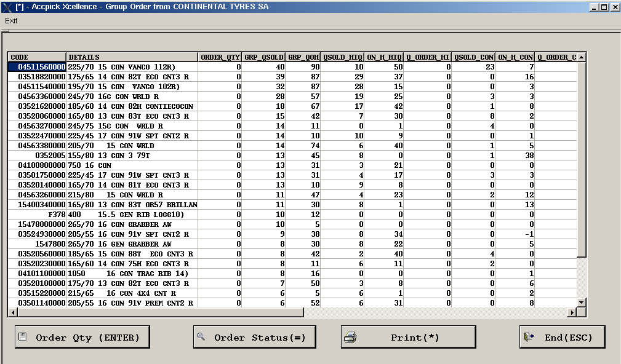Click the ON_H_CON column header
The width and height of the screenshot is (621, 364).
click(x=515, y=57)
